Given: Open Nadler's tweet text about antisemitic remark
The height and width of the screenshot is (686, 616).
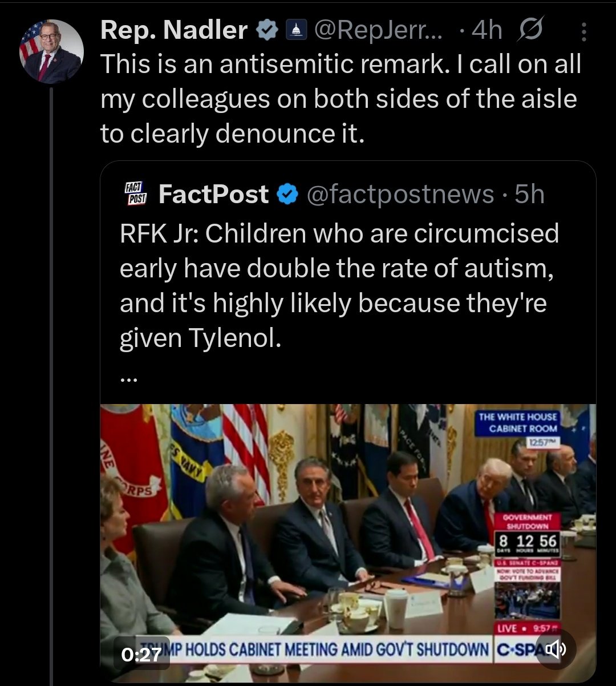Looking at the screenshot, I should [x=341, y=99].
